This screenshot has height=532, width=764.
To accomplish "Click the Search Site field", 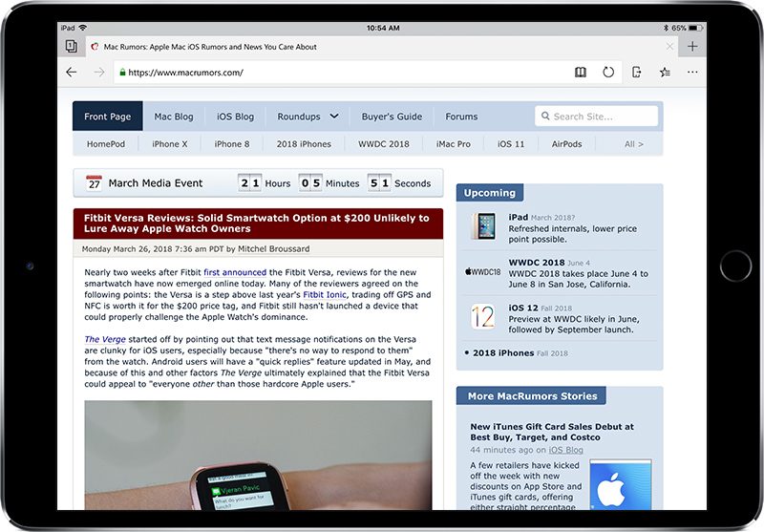I will point(596,117).
